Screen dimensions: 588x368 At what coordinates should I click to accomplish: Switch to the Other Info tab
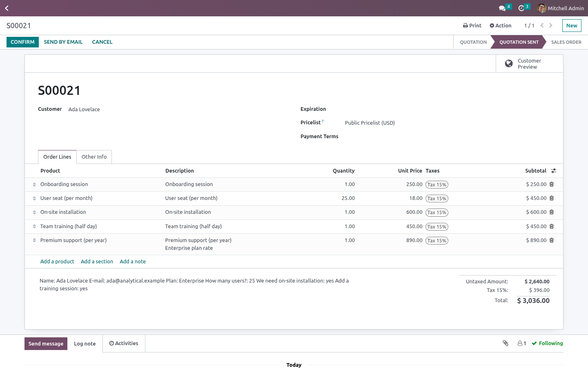pos(94,157)
